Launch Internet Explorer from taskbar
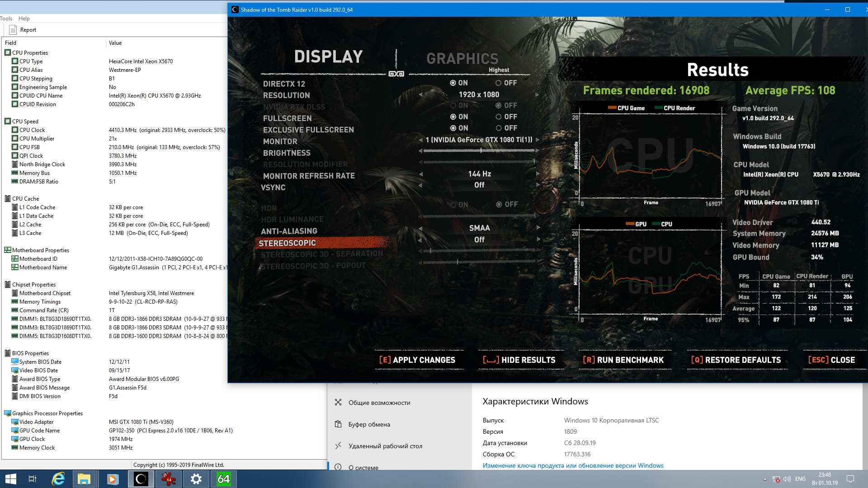 pyautogui.click(x=58, y=479)
